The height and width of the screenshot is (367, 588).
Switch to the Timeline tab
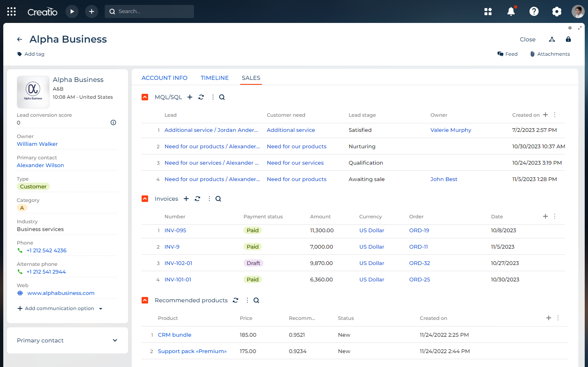click(214, 78)
